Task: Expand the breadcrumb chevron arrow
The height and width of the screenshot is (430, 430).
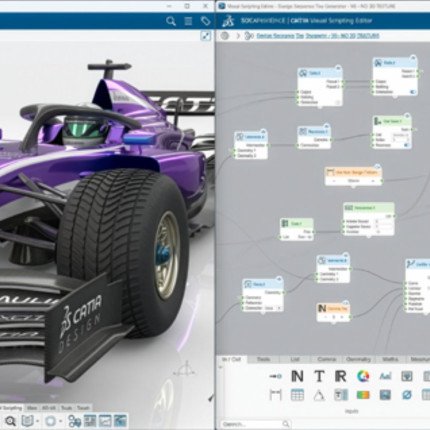Action: (238, 36)
